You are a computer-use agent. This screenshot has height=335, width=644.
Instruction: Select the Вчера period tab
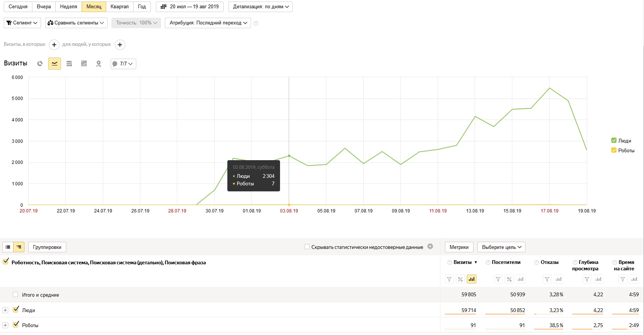44,7
